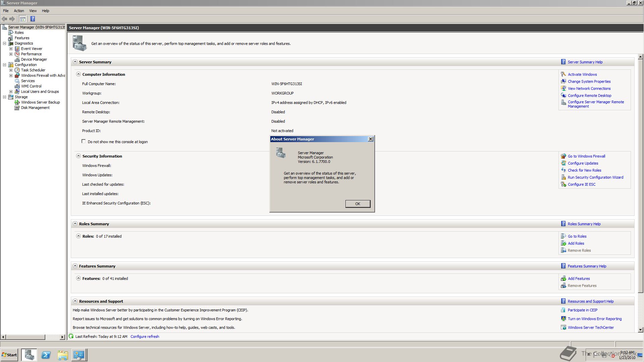This screenshot has height=362, width=644.
Task: Click the main pane scroll down arrow
Action: 640,330
